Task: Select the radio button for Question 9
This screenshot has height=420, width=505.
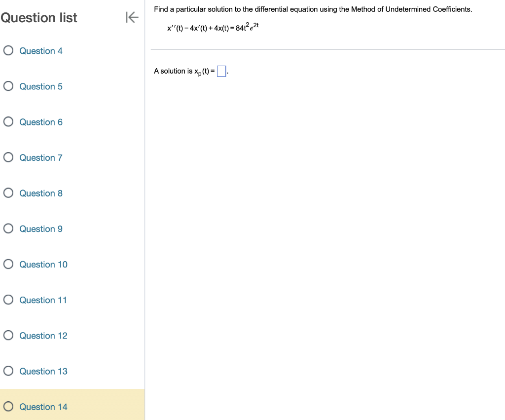Action: [x=8, y=229]
